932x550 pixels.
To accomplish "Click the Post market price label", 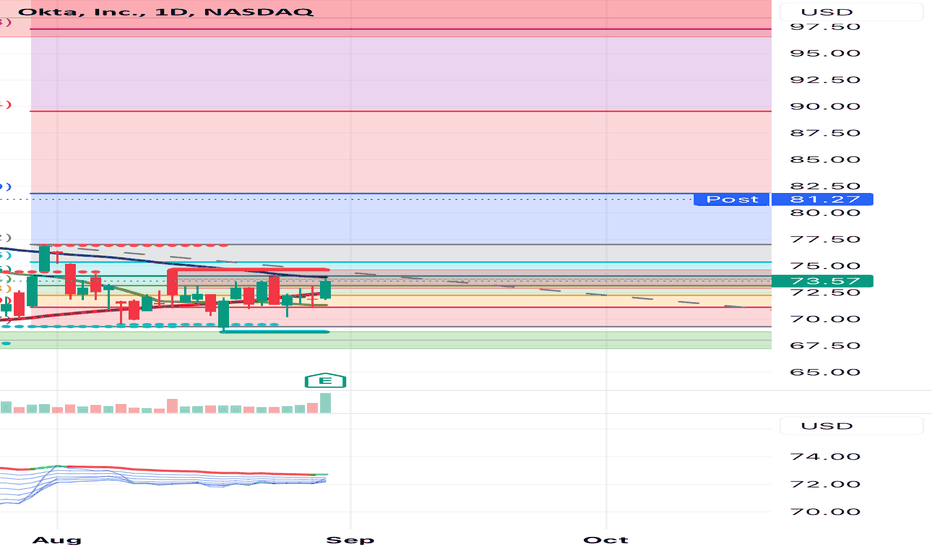I will coord(732,199).
